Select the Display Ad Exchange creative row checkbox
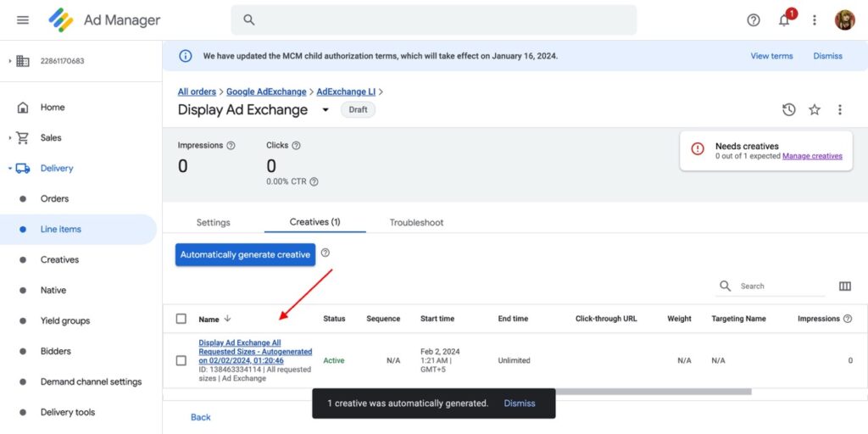Screen dimensions: 868x434 181,360
